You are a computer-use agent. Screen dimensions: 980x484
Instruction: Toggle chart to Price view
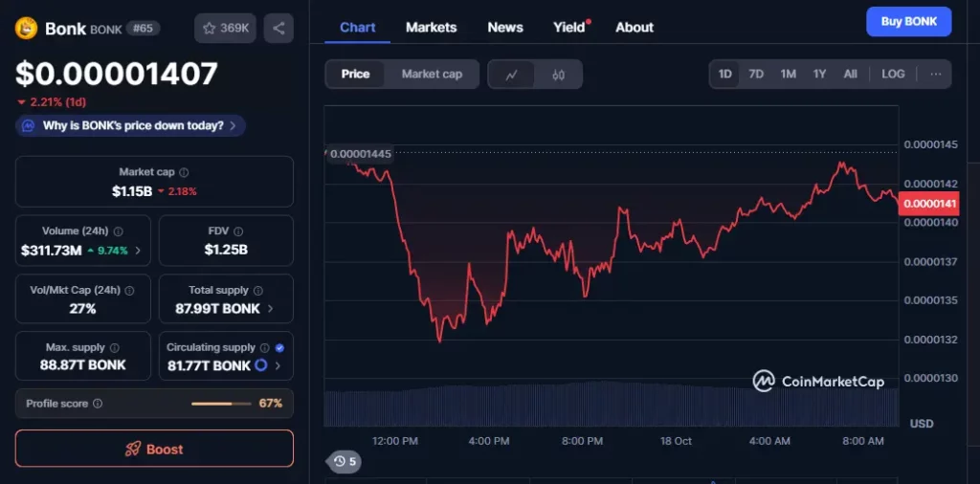point(355,74)
